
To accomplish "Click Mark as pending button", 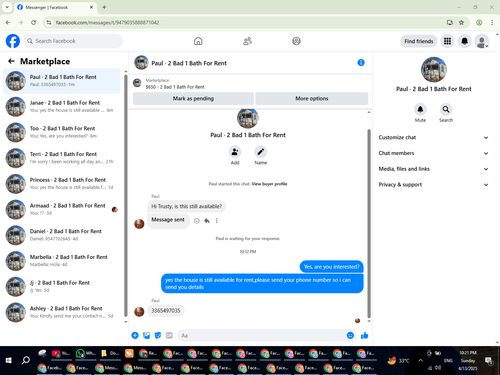I will [193, 98].
